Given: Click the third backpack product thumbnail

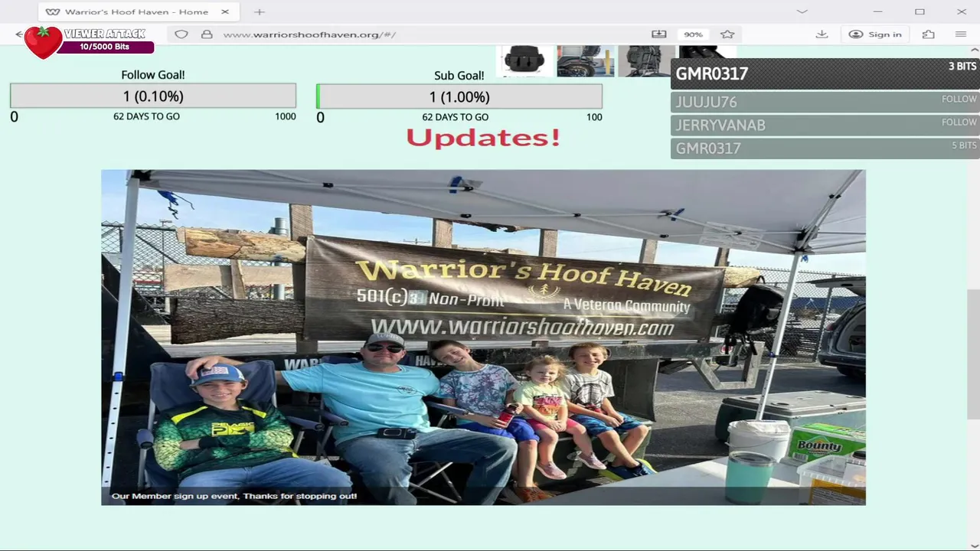Looking at the screenshot, I should pos(645,60).
